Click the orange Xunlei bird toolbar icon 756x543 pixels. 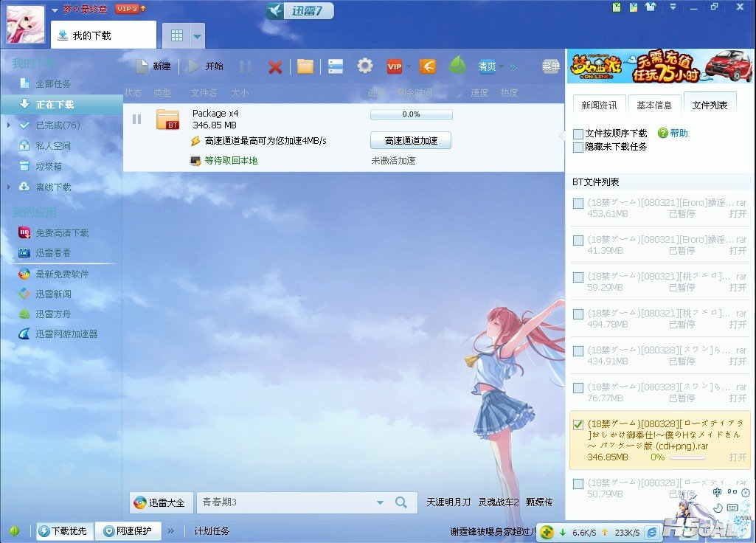click(428, 66)
